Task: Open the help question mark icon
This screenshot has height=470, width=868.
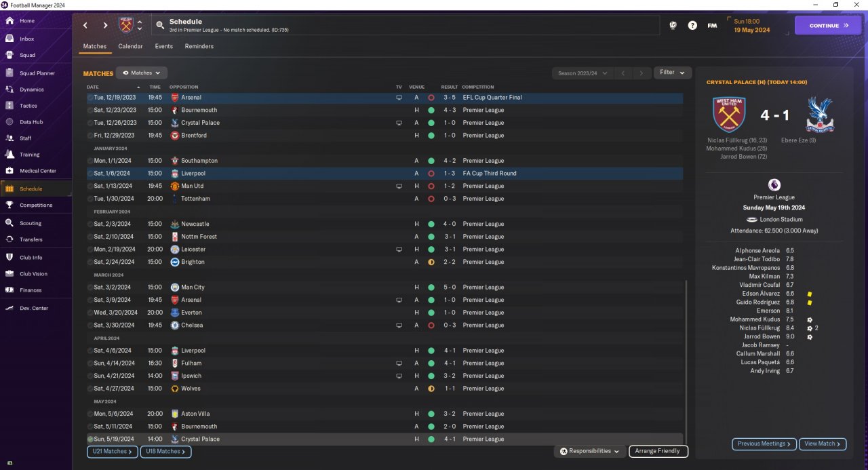Action: tap(692, 25)
